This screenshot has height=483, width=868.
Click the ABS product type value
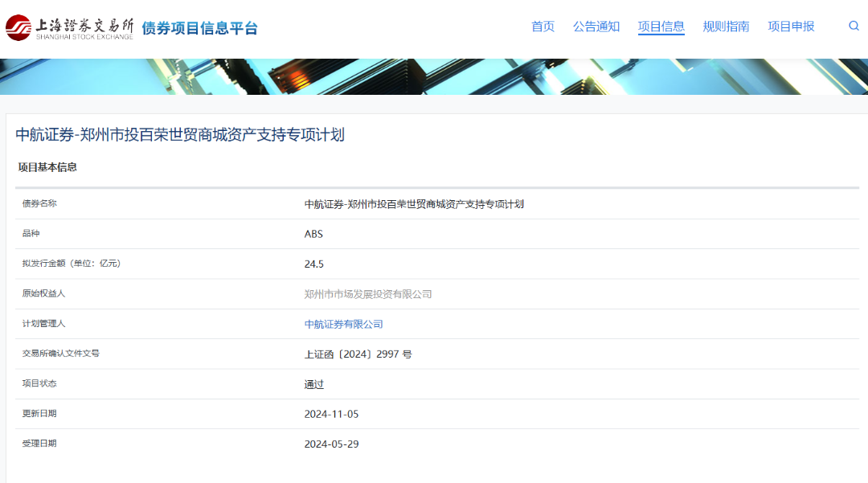click(x=313, y=234)
